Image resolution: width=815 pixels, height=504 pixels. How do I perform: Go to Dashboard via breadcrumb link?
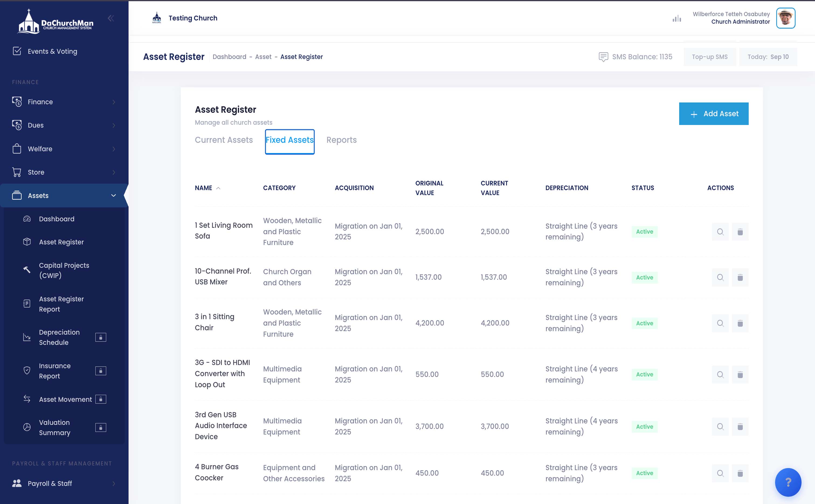coord(229,57)
